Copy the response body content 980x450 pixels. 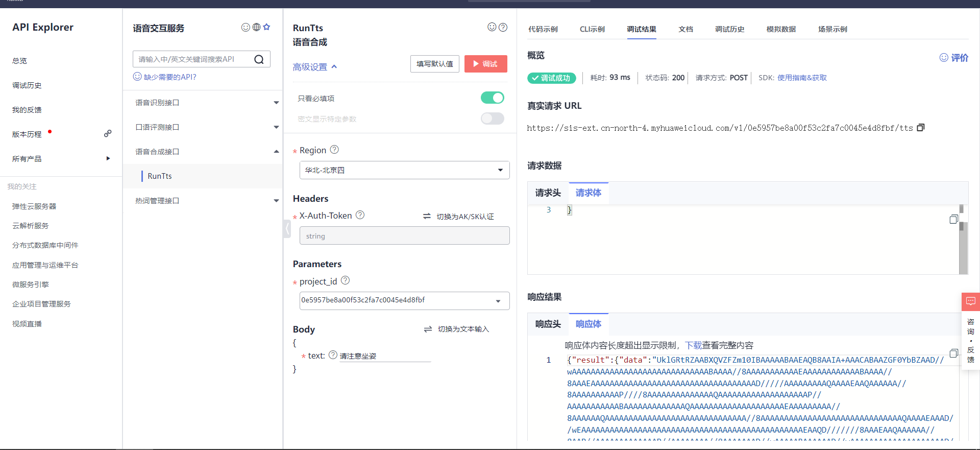(x=953, y=353)
